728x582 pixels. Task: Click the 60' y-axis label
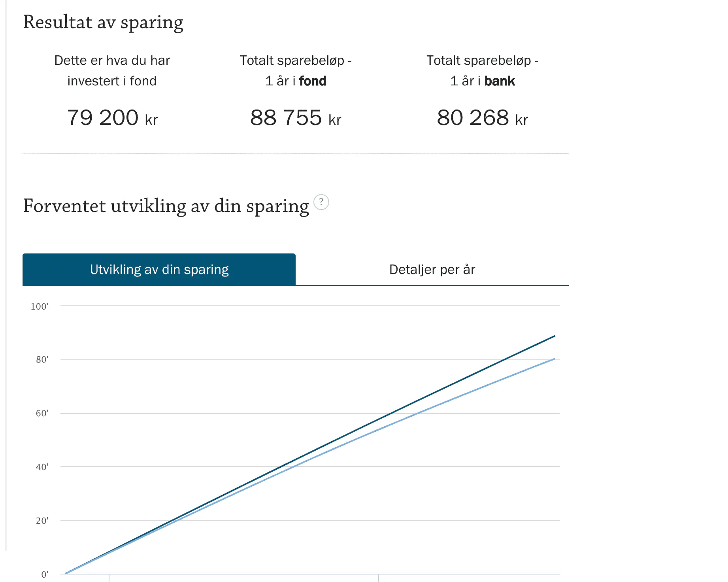[x=42, y=414]
